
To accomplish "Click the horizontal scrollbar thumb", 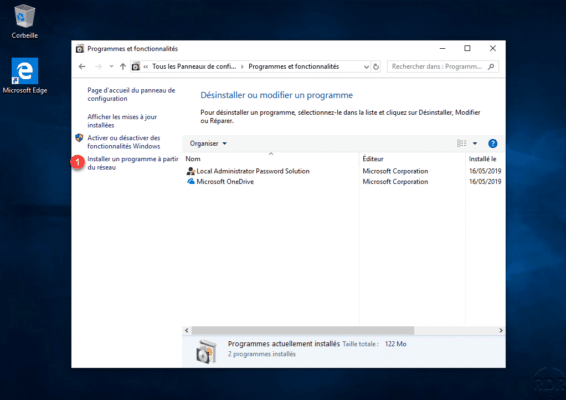I will click(303, 330).
